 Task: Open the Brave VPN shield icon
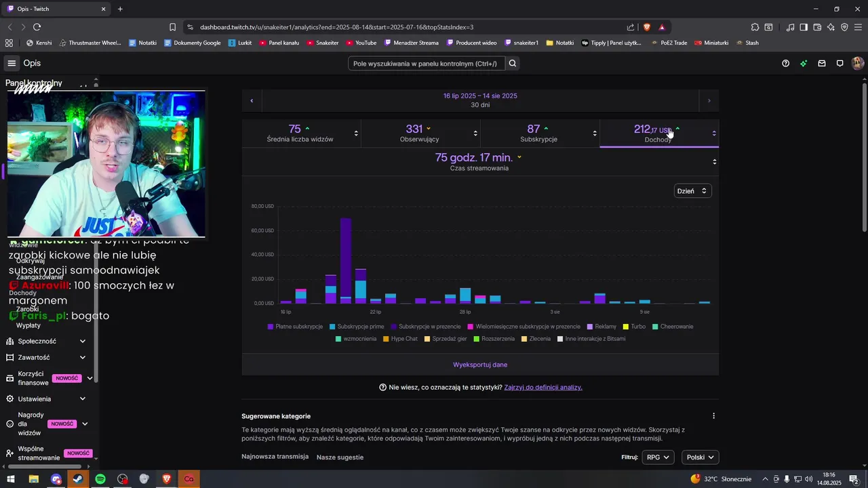[844, 27]
